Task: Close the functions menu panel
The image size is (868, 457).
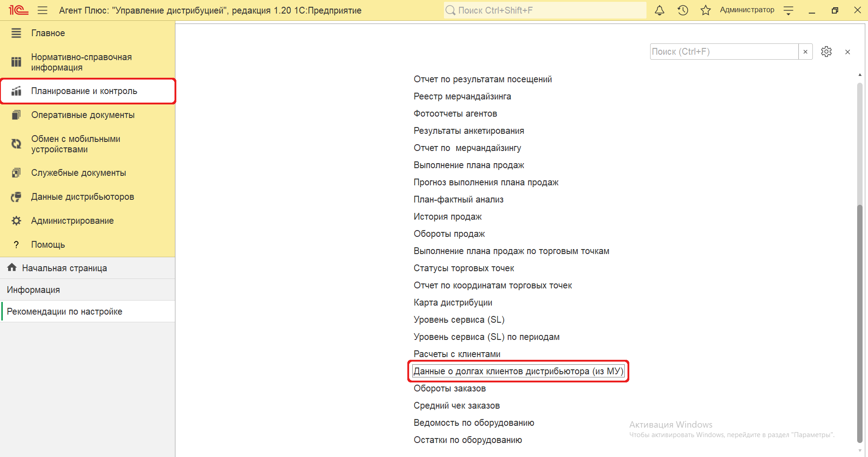Action: click(848, 52)
